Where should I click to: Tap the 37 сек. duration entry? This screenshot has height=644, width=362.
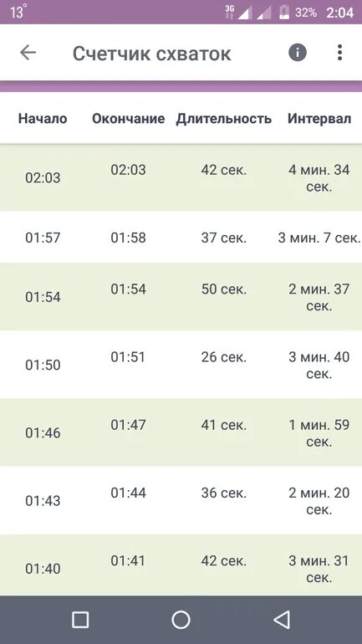click(224, 238)
